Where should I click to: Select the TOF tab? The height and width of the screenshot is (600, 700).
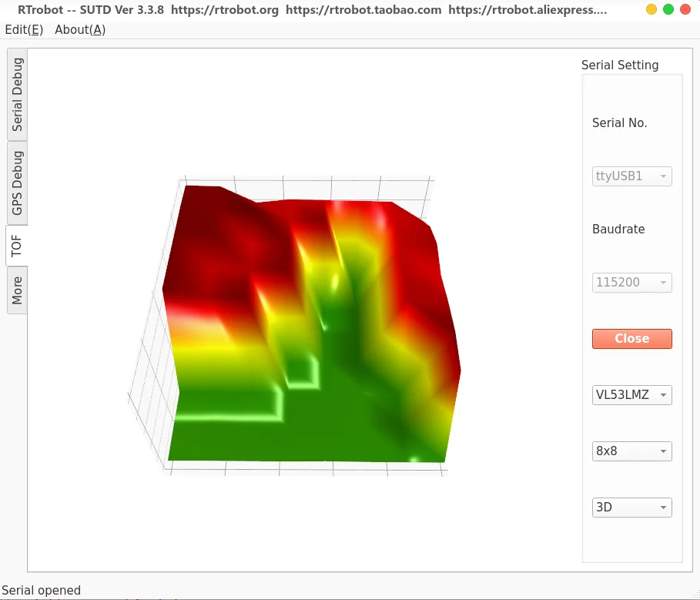[x=17, y=246]
